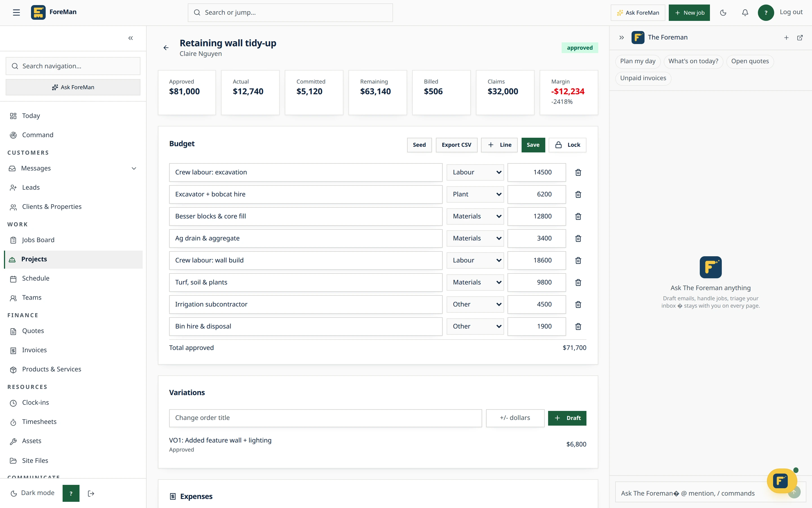The image size is (812, 508).
Task: Go to Leads page
Action: (x=73, y=187)
